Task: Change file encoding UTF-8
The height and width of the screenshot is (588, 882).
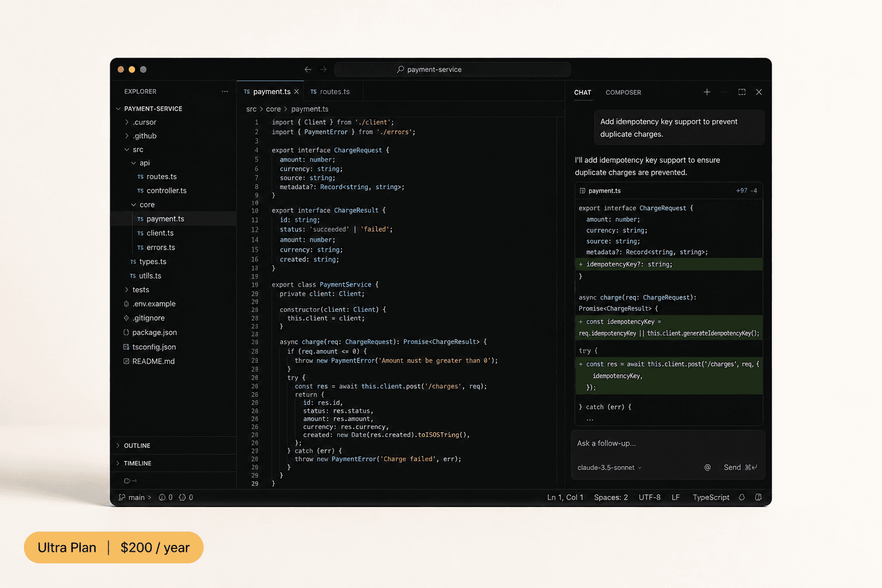Action: [649, 497]
